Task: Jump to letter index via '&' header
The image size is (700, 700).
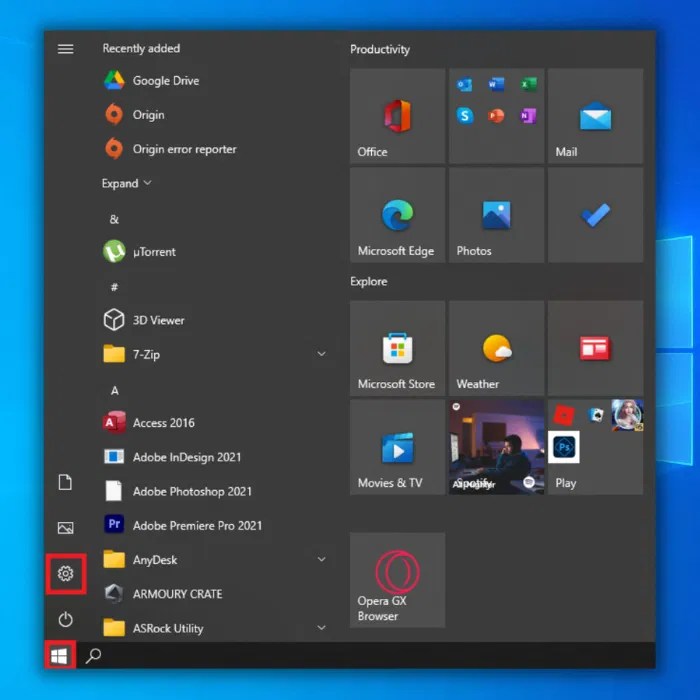Action: click(x=114, y=219)
